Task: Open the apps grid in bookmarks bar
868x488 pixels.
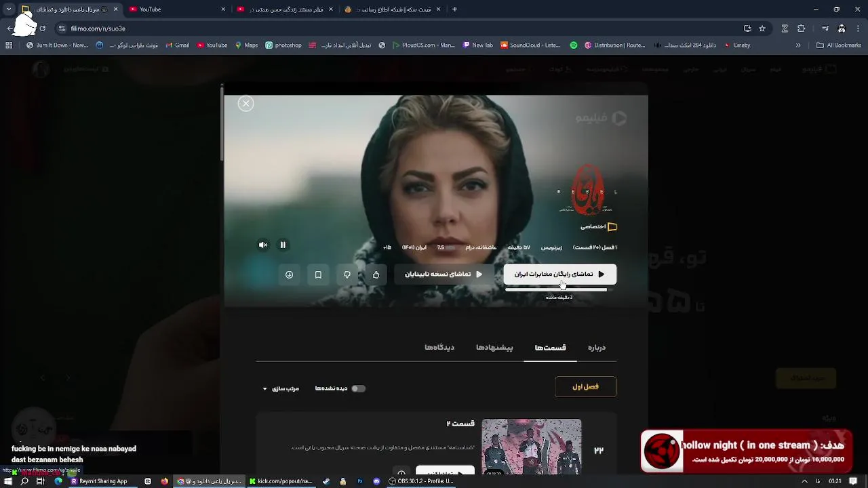Action: pyautogui.click(x=9, y=45)
